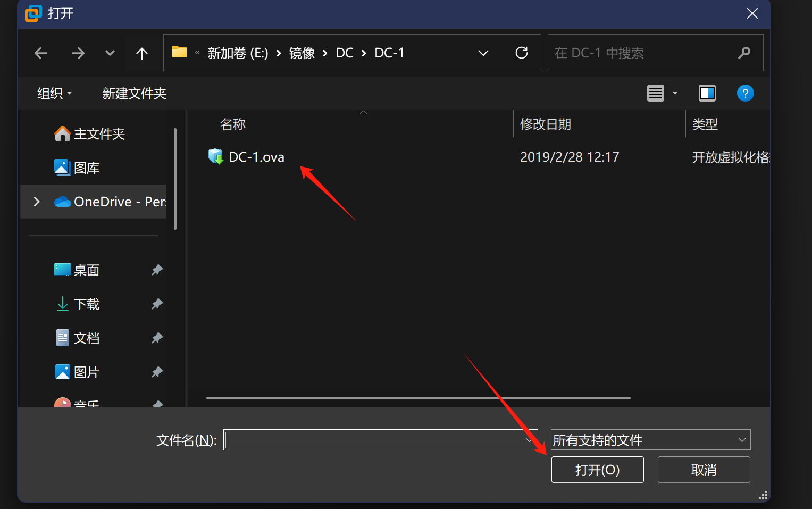The image size is (812, 509).
Task: Click the search magnifier icon
Action: [x=744, y=53]
